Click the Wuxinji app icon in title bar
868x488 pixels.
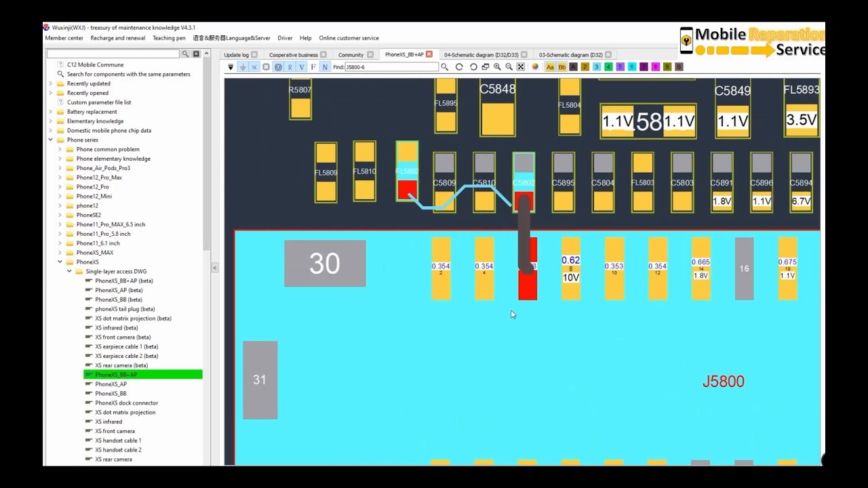46,28
